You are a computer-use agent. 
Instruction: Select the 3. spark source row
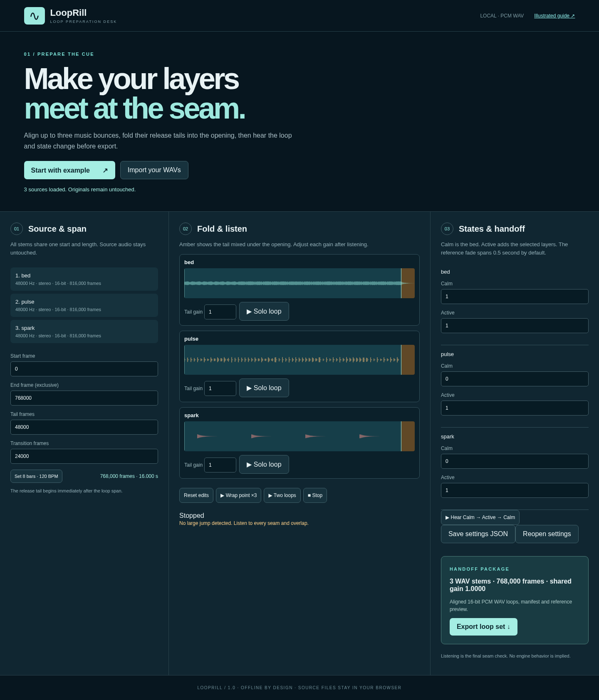click(84, 331)
